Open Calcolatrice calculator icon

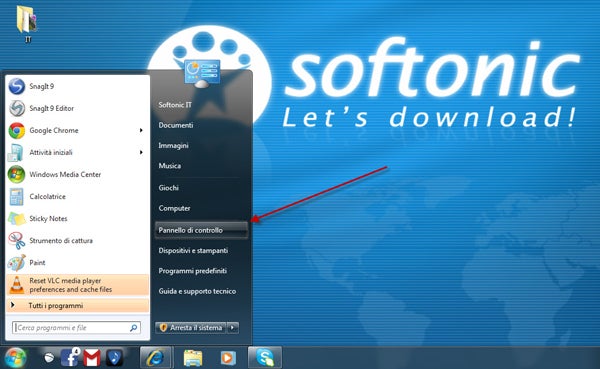(16, 197)
